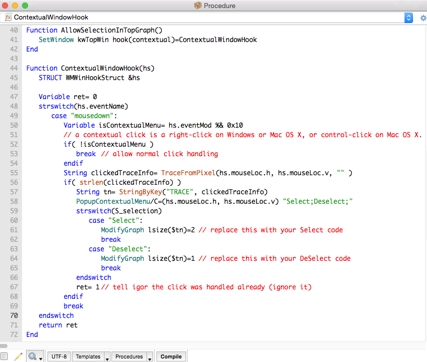Screen dimensions: 427x362
Task: Open the magnifying glass find tool
Action: pos(32,357)
